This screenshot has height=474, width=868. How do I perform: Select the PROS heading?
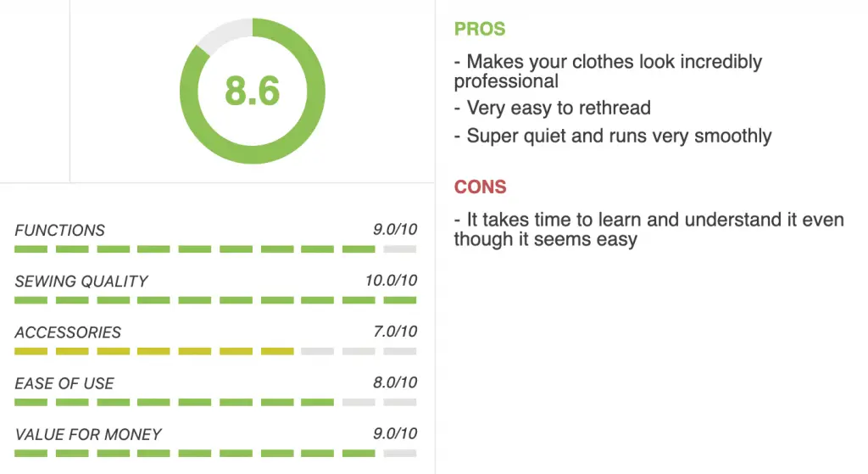pyautogui.click(x=480, y=29)
